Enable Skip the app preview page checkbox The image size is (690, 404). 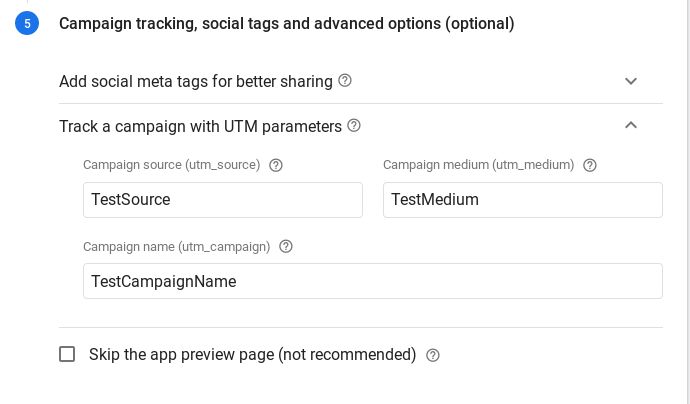[67, 354]
